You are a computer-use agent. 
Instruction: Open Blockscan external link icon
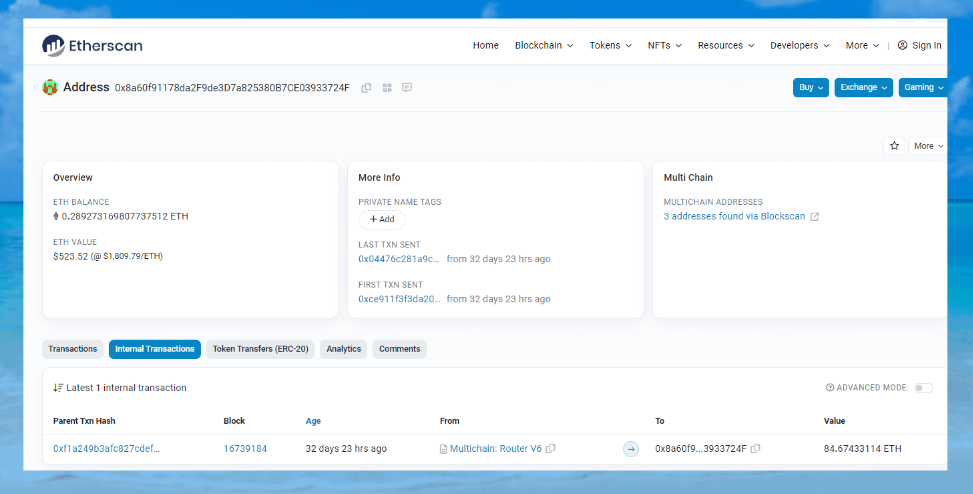(814, 217)
